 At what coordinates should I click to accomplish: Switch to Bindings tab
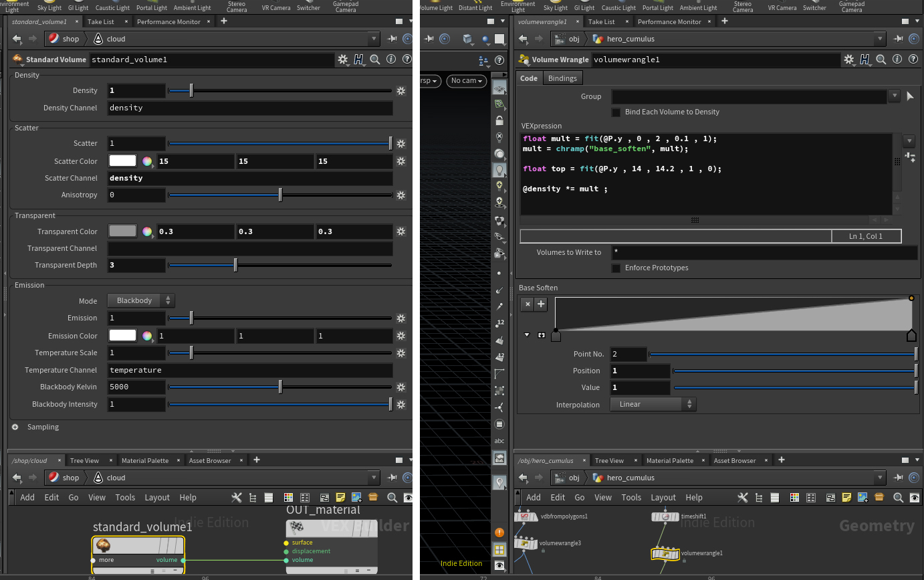click(562, 78)
